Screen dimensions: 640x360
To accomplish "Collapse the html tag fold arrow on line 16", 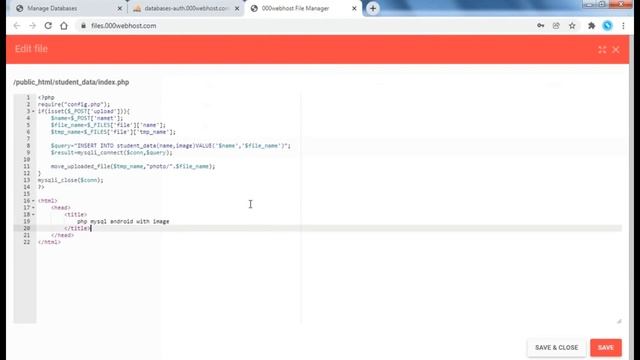I will click(x=33, y=201).
